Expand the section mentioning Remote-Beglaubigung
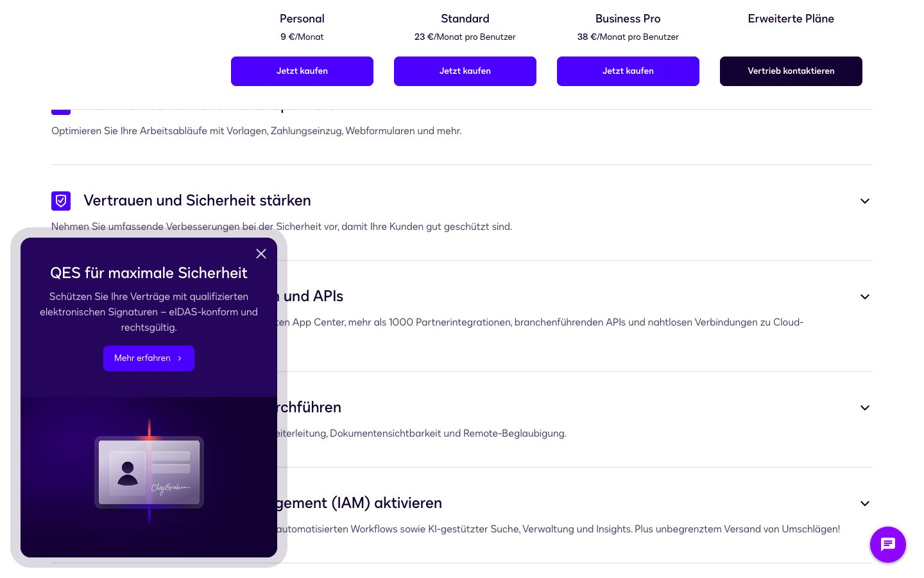The height and width of the screenshot is (578, 924). (x=864, y=408)
